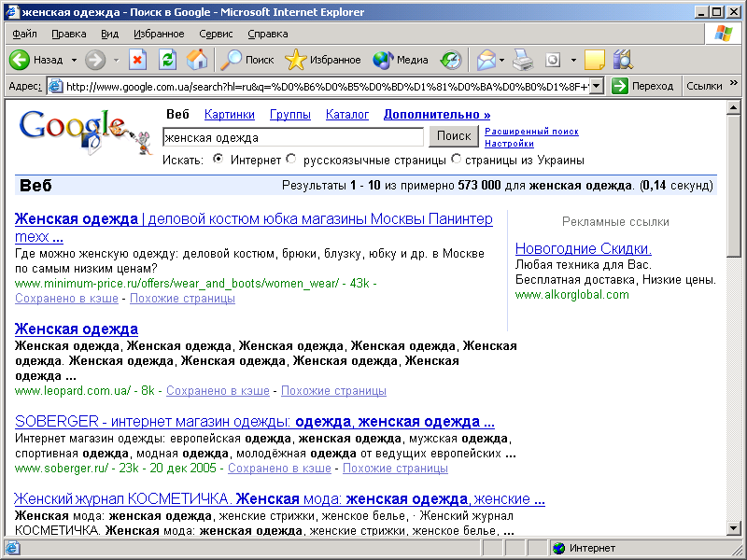
Task: Stop page loading with the red X icon
Action: pos(137,60)
